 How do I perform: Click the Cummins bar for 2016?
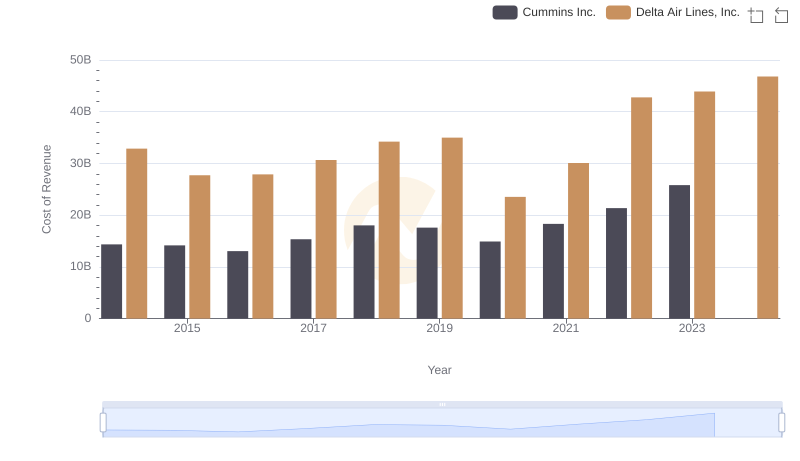[x=238, y=285]
